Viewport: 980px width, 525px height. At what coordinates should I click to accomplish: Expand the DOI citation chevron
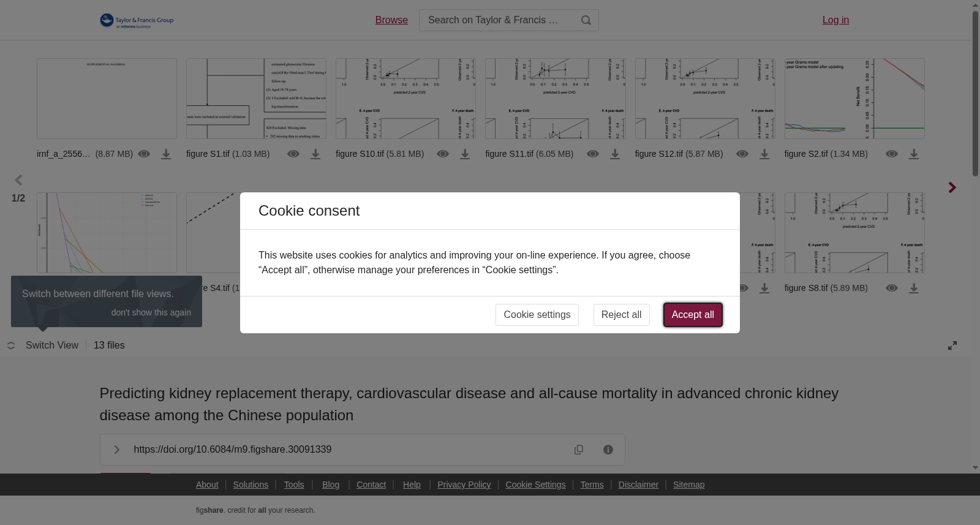point(116,450)
